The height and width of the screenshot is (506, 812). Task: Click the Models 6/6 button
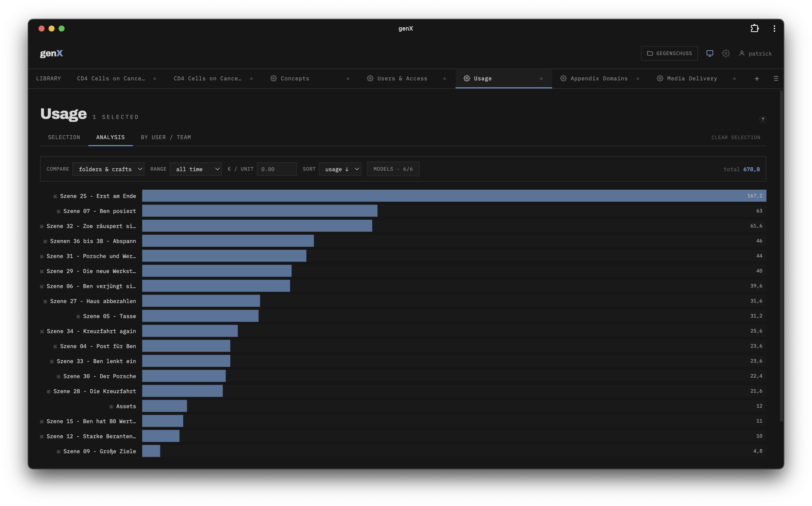[x=393, y=169]
